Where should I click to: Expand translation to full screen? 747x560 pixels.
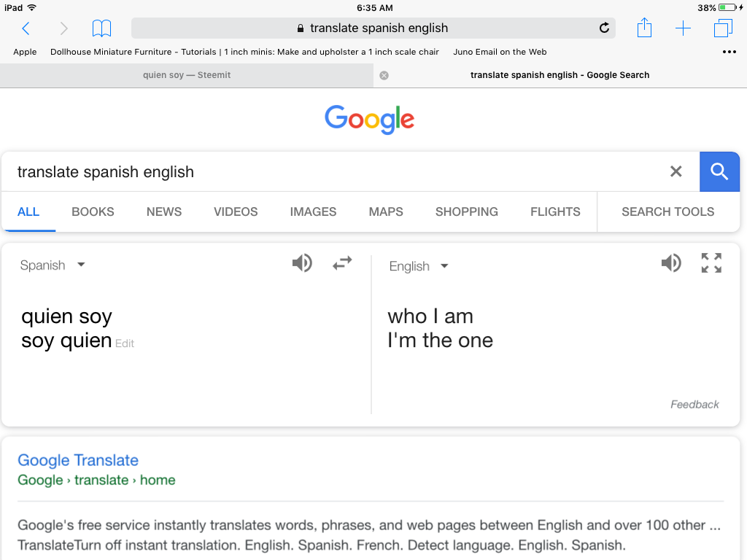point(711,262)
